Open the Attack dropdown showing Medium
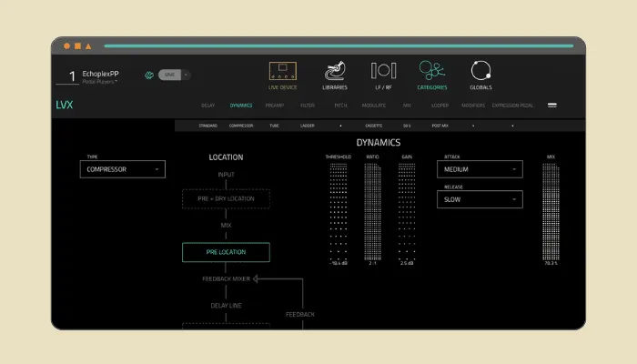This screenshot has height=364, width=637. (x=480, y=169)
